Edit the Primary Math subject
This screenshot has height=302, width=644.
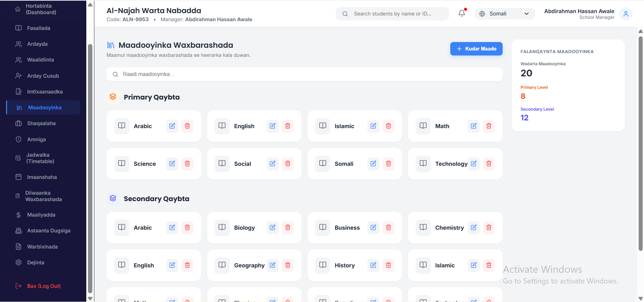click(x=474, y=126)
